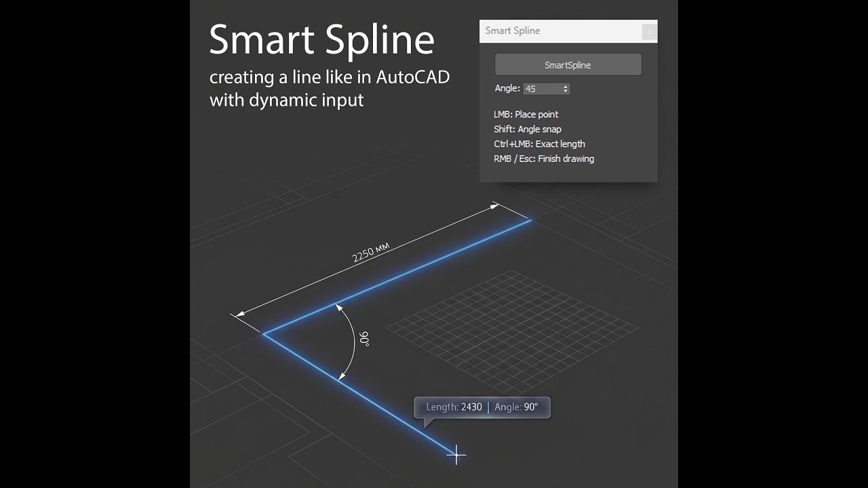This screenshot has width=868, height=488.
Task: Click the 'Smart Spline' large heading
Action: tap(321, 39)
